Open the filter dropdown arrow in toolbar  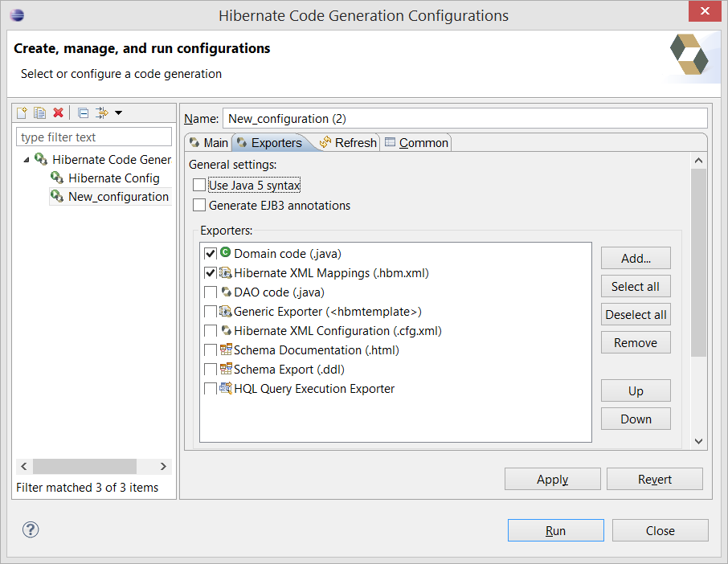pyautogui.click(x=118, y=112)
